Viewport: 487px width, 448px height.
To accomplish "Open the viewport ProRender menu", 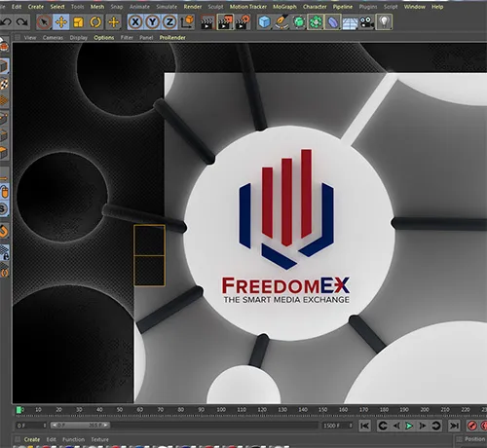I will [x=172, y=38].
